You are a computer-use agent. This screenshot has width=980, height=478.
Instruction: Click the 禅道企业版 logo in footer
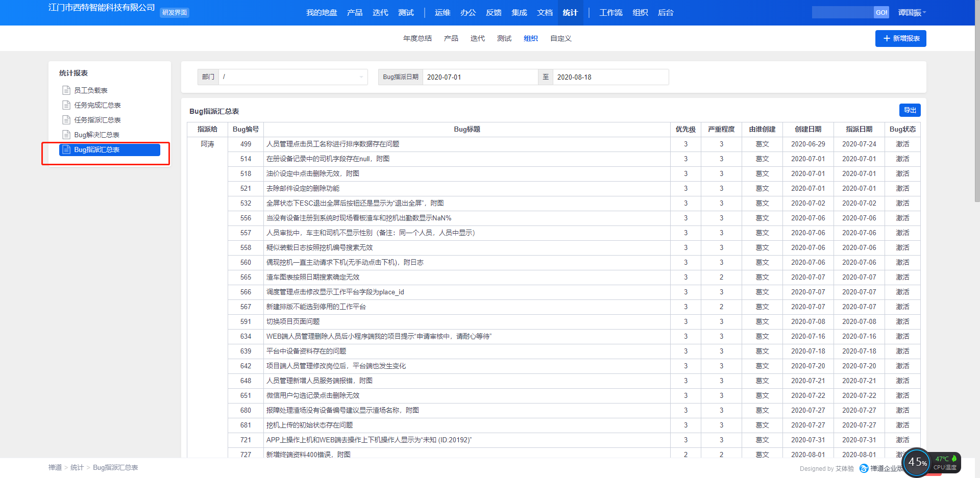tap(864, 468)
